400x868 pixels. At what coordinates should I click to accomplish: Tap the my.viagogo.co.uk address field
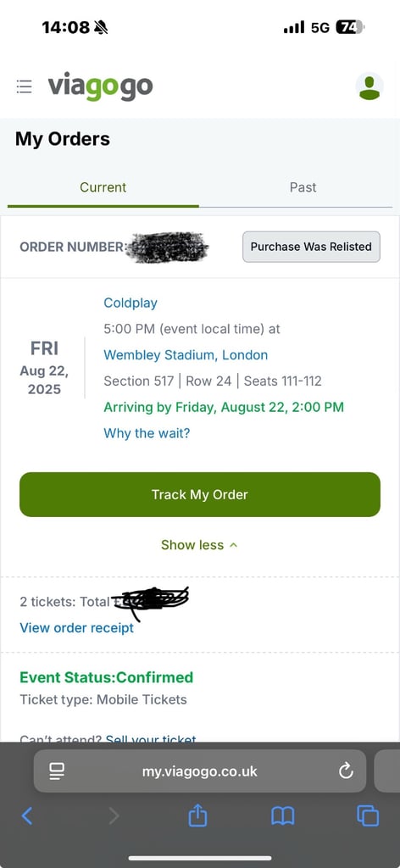[200, 771]
